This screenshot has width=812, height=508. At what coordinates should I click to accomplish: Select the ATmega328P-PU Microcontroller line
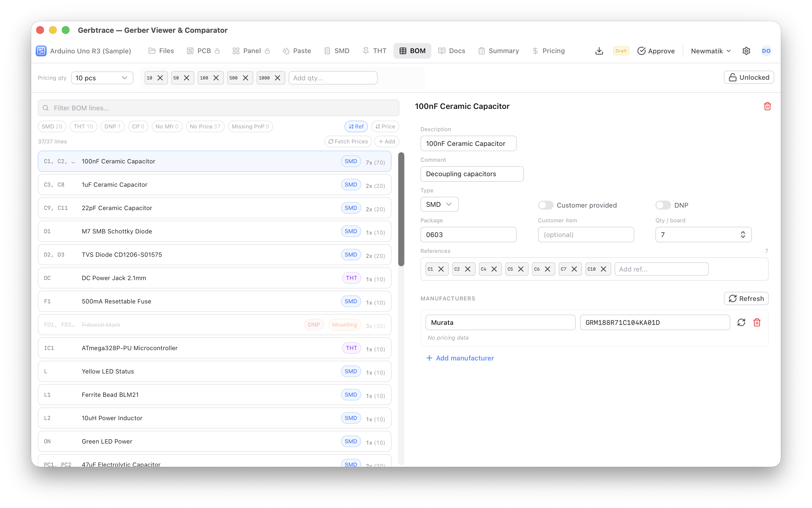(x=214, y=348)
